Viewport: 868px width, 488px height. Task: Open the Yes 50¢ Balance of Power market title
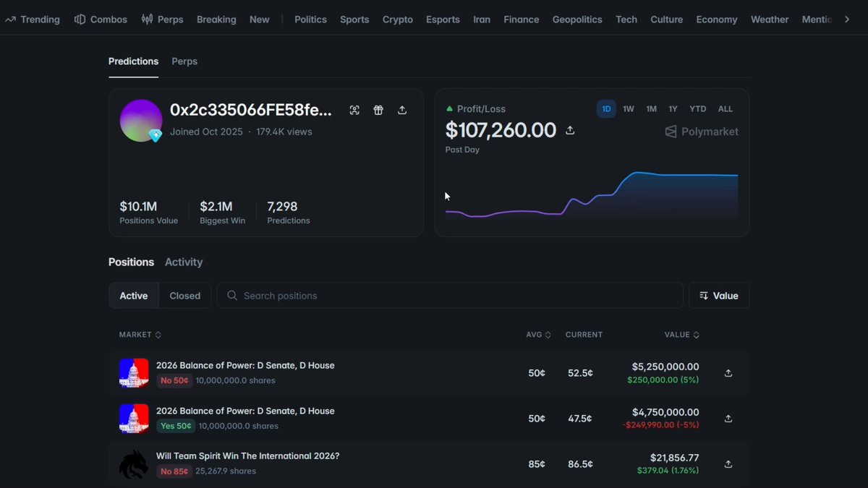245,411
